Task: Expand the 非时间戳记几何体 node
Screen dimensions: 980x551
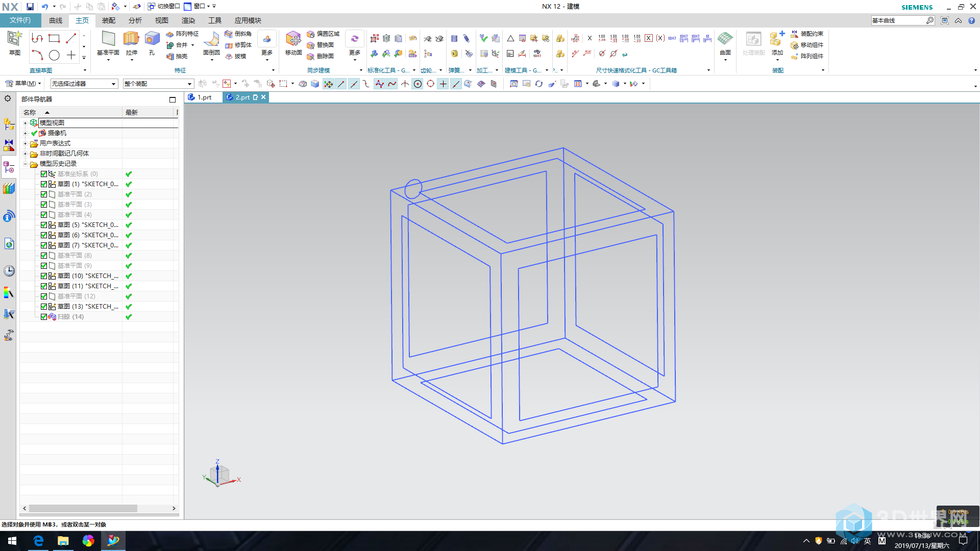Action: tap(25, 154)
